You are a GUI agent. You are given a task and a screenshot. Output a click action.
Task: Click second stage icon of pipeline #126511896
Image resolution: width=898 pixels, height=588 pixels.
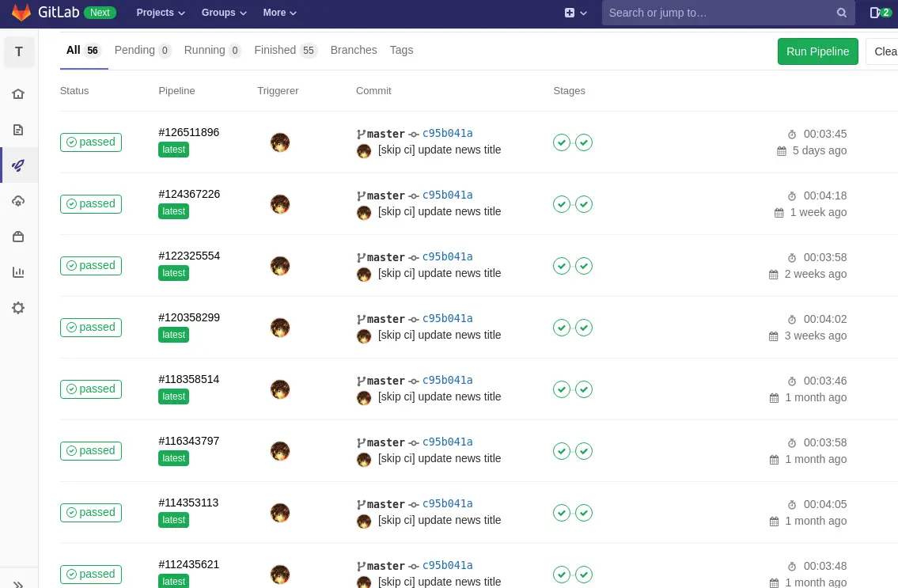click(x=584, y=142)
